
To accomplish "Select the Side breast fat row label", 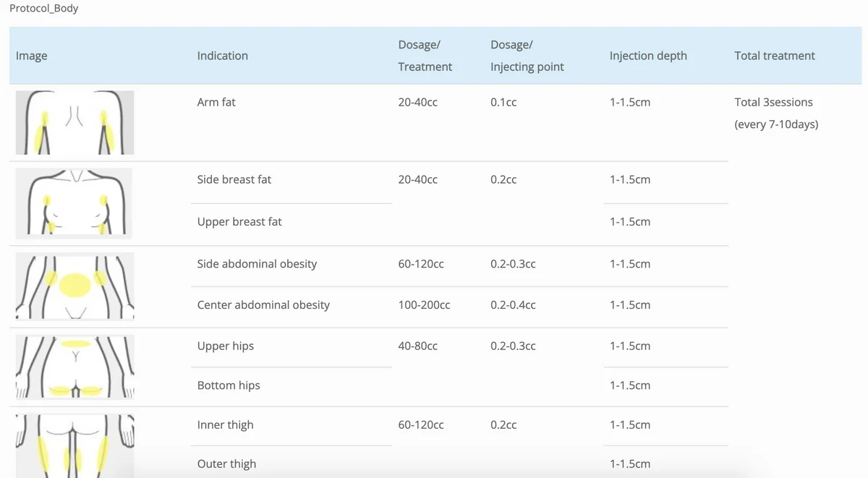I will (x=234, y=179).
